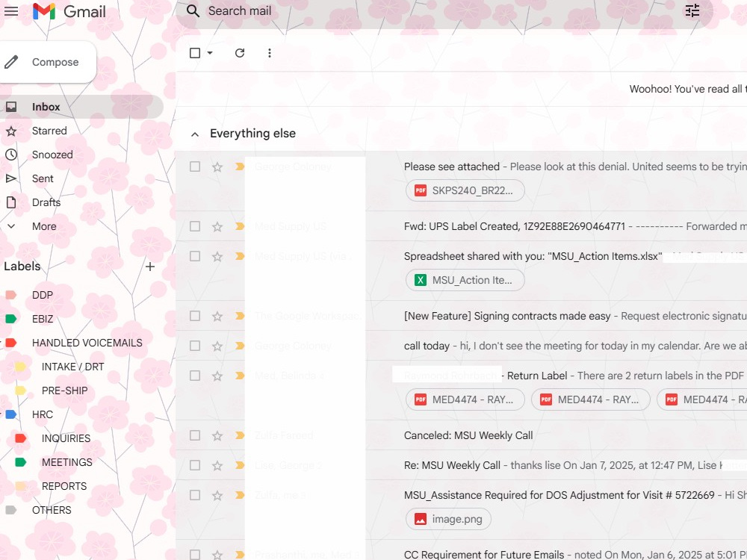Star the Spreadsheet shared with you email
This screenshot has height=560, width=747.
coord(217,257)
